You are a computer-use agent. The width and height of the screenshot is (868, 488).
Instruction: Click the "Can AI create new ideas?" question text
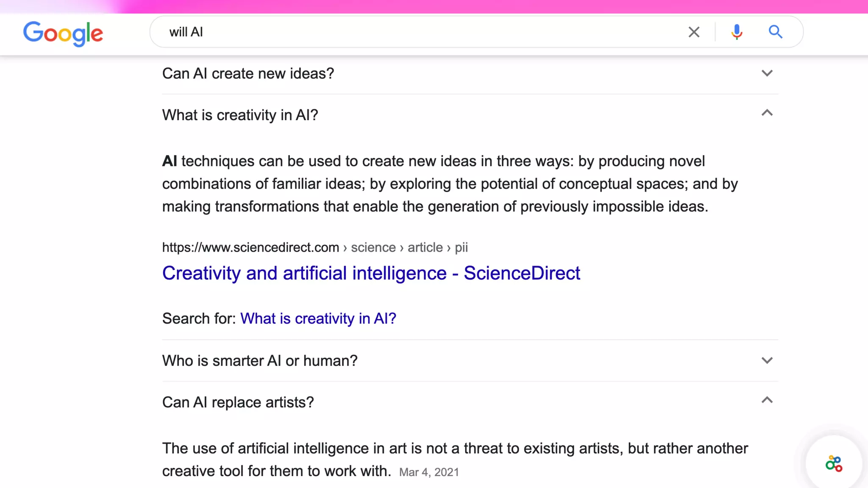248,74
